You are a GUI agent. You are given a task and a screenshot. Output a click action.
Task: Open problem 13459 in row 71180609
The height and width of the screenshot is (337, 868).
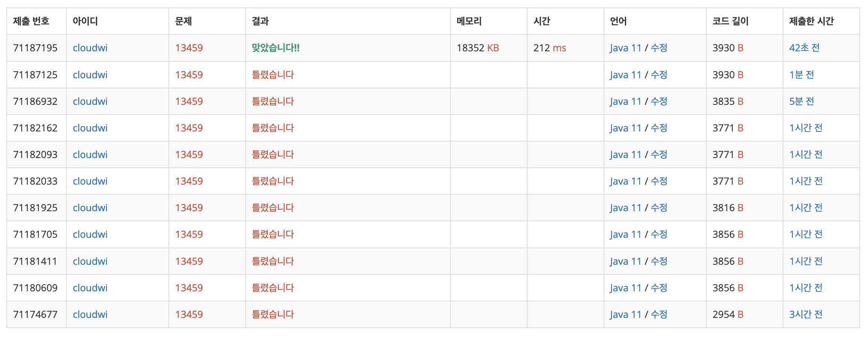coord(189,288)
